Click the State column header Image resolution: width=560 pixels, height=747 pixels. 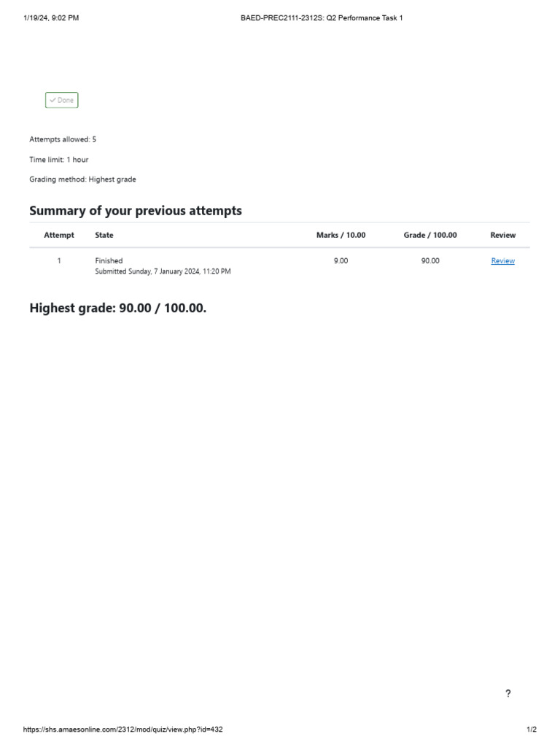(104, 236)
